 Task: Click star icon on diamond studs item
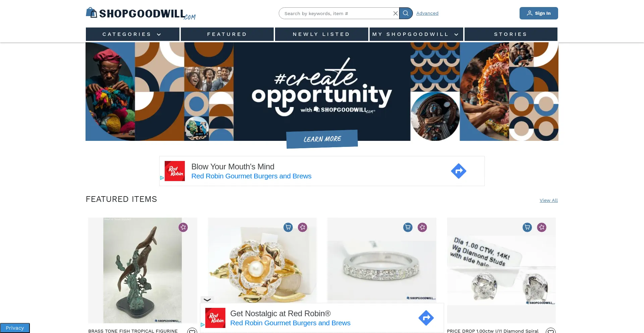pyautogui.click(x=542, y=227)
